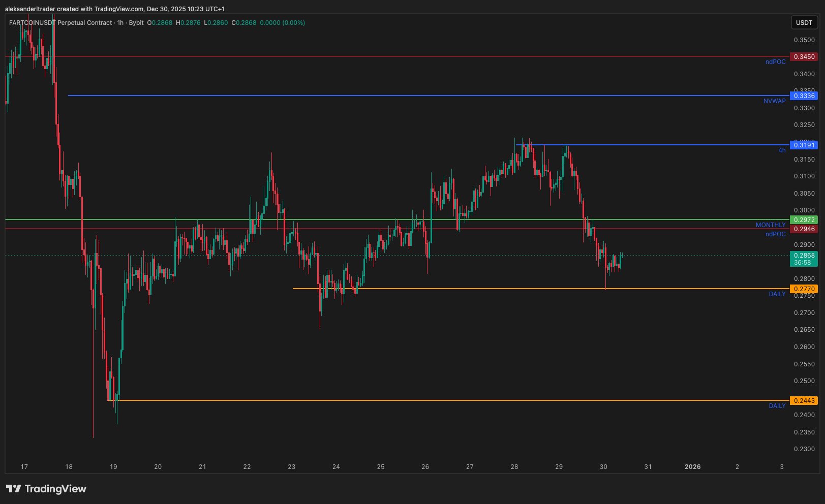Click date 27 on the time axis

point(470,467)
